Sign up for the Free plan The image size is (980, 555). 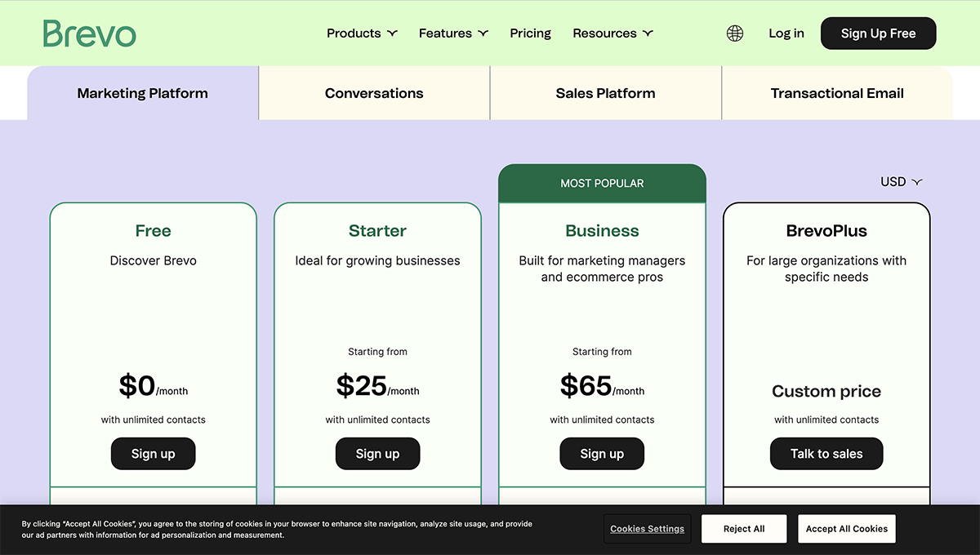click(153, 454)
